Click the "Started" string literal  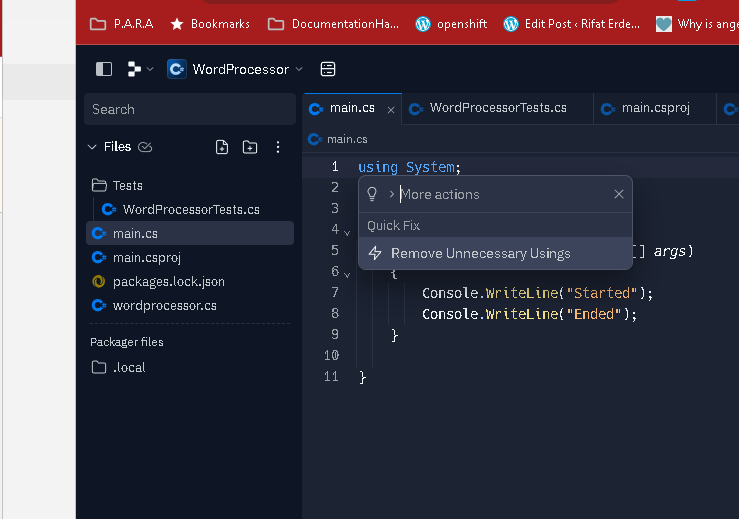coord(602,293)
